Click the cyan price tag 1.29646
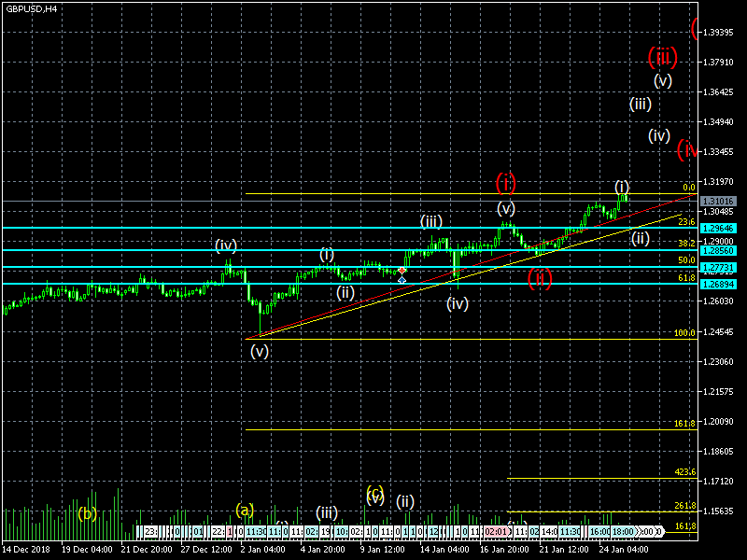Image resolution: width=747 pixels, height=560 pixels. click(x=718, y=229)
